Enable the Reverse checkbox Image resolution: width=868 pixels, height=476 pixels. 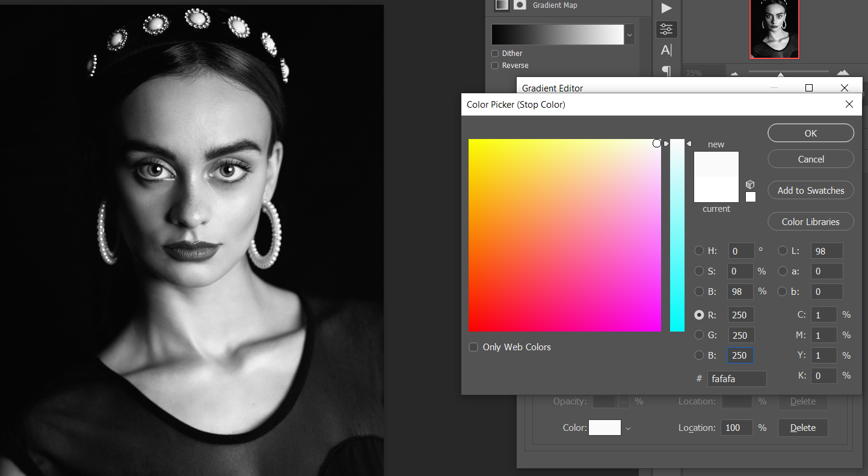coord(495,66)
